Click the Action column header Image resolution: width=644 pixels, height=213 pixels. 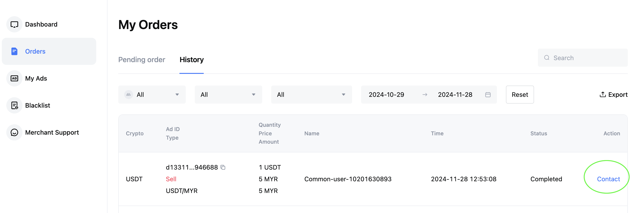click(x=611, y=134)
